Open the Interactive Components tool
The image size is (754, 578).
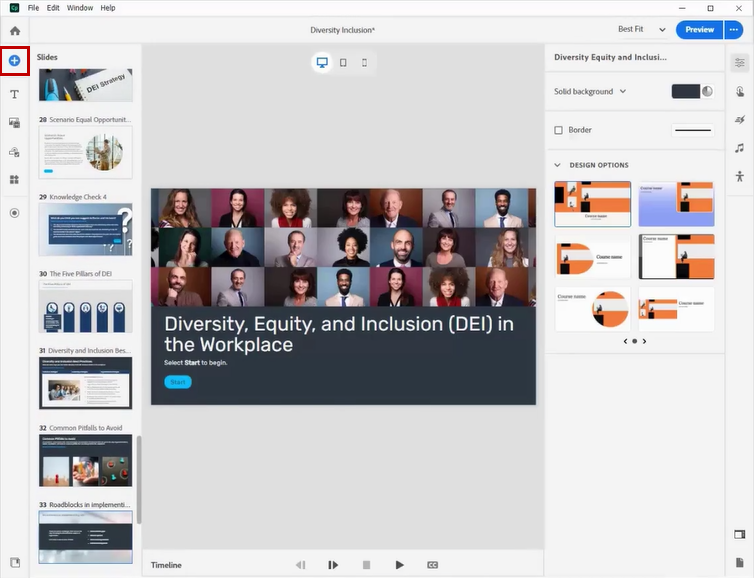pos(14,152)
